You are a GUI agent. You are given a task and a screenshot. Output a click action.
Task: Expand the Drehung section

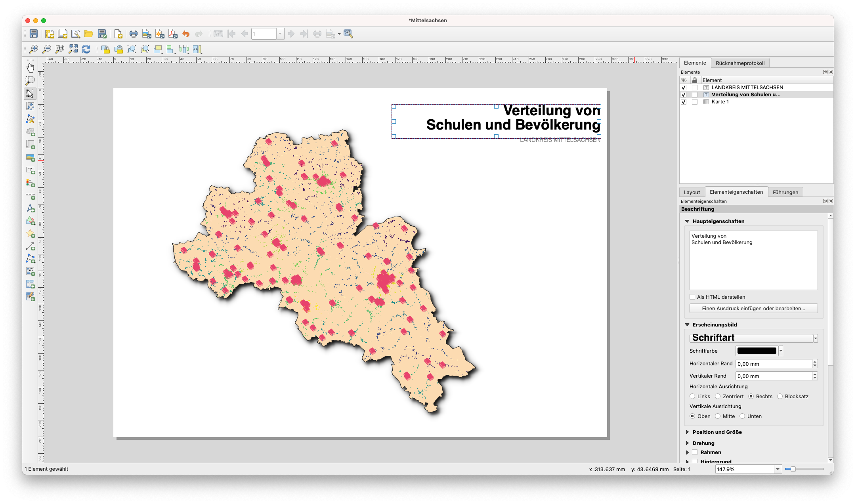pyautogui.click(x=687, y=443)
